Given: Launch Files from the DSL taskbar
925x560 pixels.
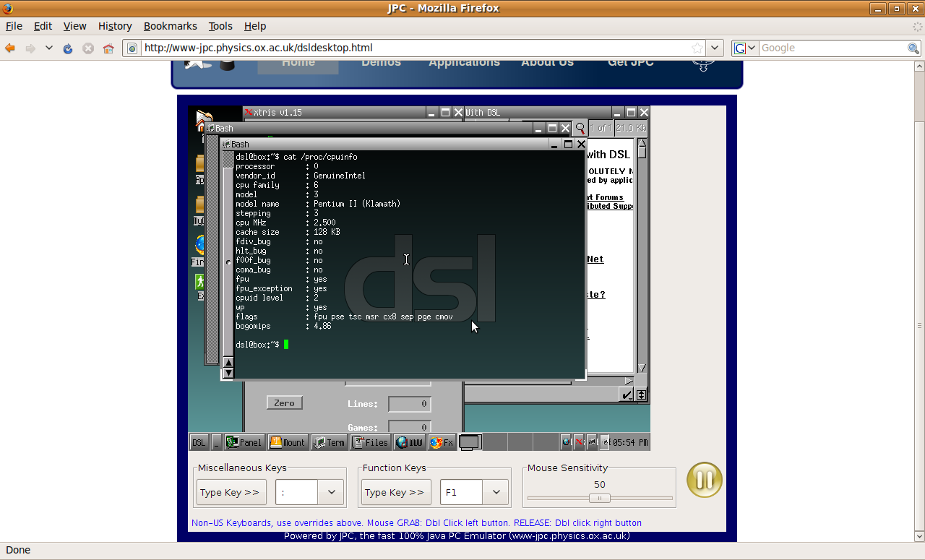Looking at the screenshot, I should [370, 442].
